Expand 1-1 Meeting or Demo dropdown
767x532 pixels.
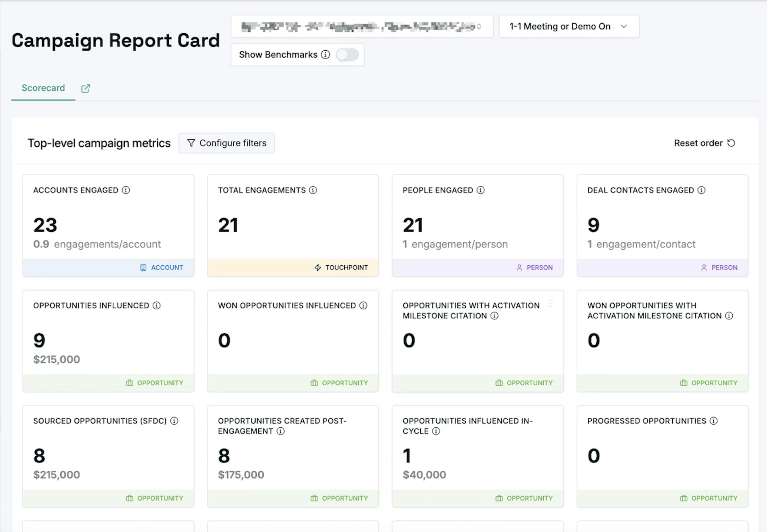click(x=569, y=27)
